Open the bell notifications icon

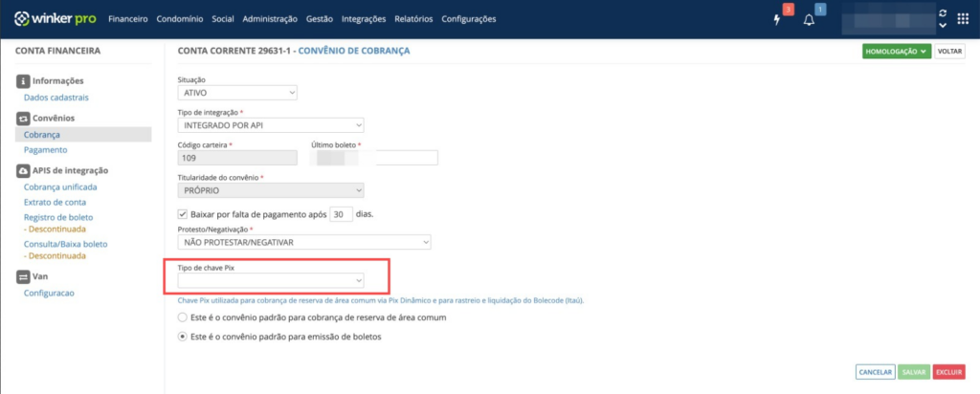tap(809, 20)
